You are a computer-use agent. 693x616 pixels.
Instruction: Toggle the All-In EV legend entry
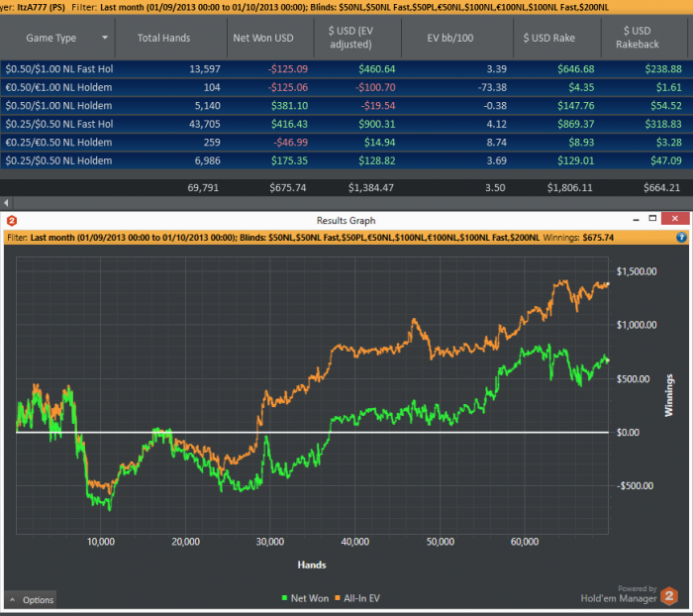[357, 598]
